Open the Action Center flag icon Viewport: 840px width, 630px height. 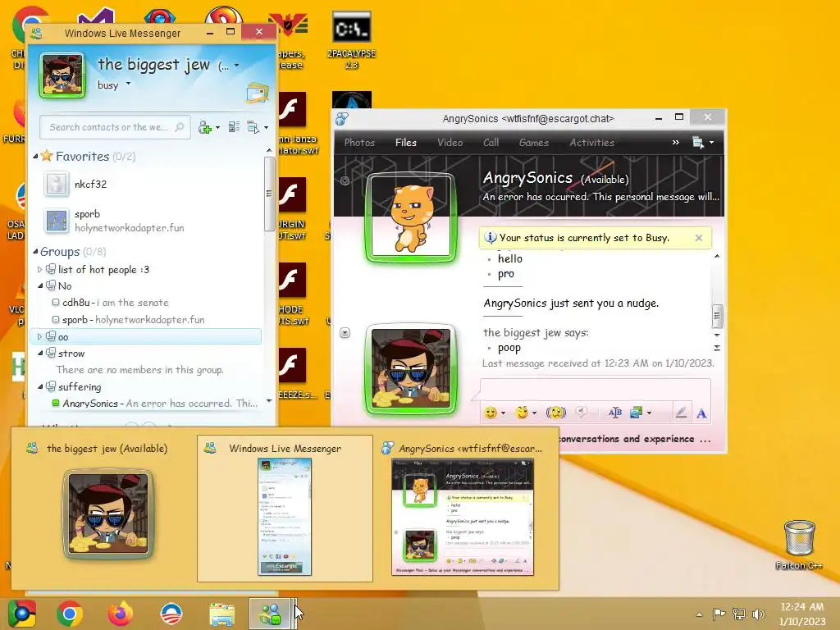tap(719, 614)
